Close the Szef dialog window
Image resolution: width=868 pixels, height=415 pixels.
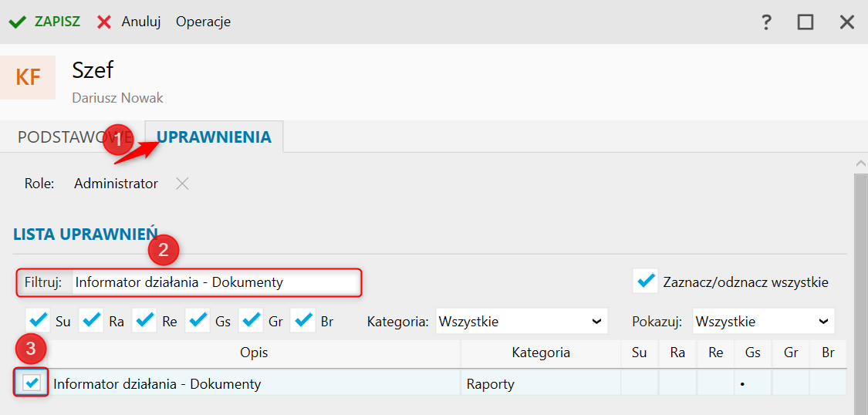click(847, 22)
